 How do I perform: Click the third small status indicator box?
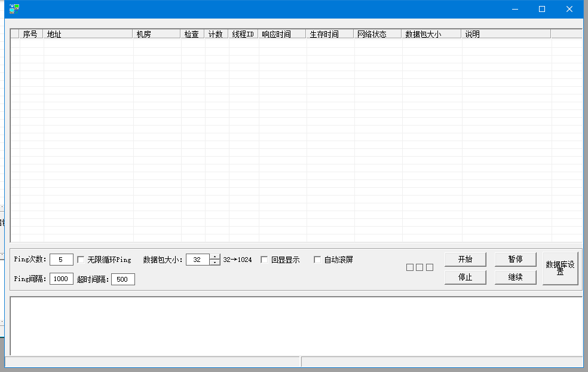430,267
